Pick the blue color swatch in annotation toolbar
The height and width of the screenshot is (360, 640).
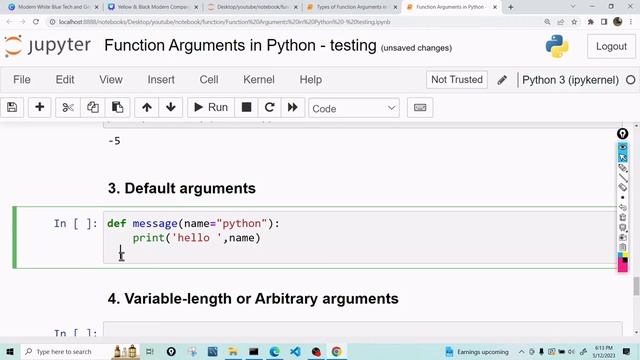(x=620, y=256)
